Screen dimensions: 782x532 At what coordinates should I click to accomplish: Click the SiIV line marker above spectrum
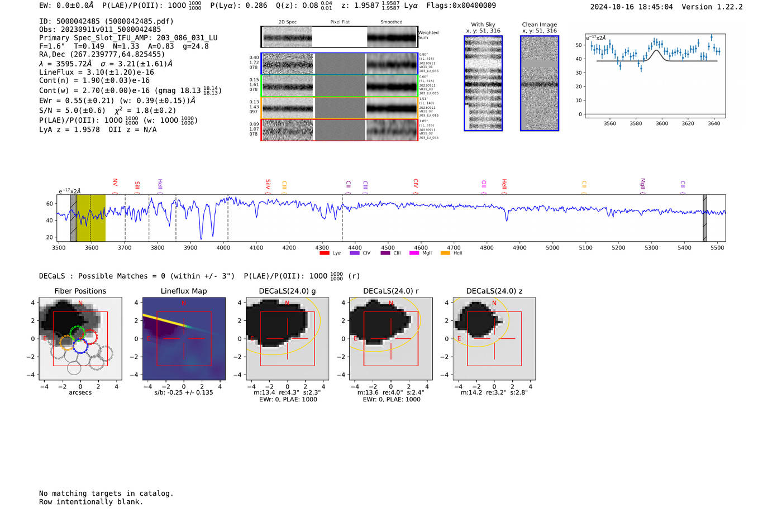268,184
